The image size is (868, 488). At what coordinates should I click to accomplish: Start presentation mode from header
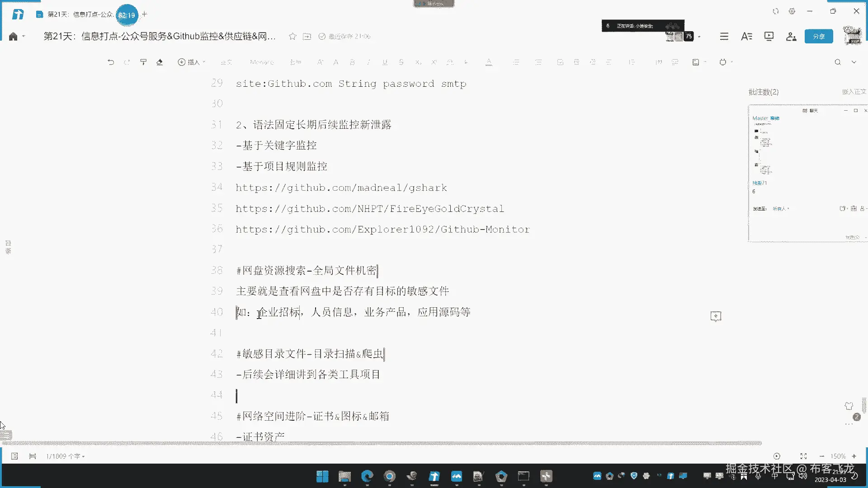pos(769,37)
